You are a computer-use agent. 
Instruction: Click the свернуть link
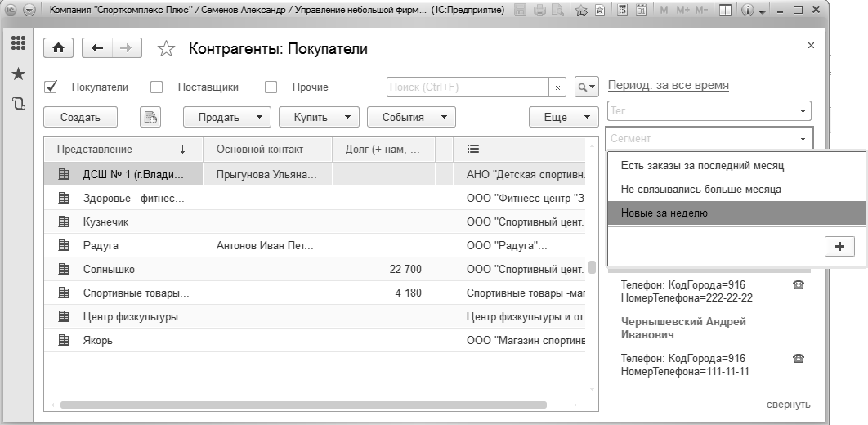[x=788, y=405]
